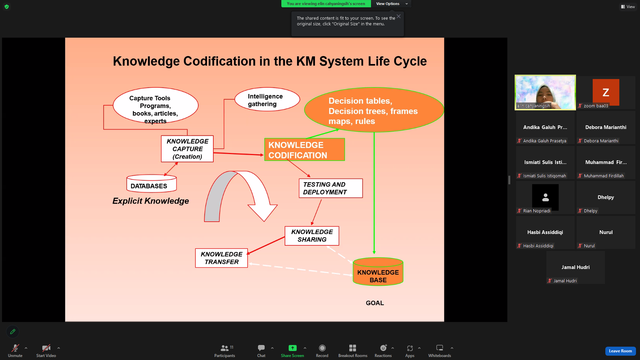Viewport: 640px width, 360px height.
Task: Select Hasbi Assiddiqi participant tile
Action: point(545,233)
